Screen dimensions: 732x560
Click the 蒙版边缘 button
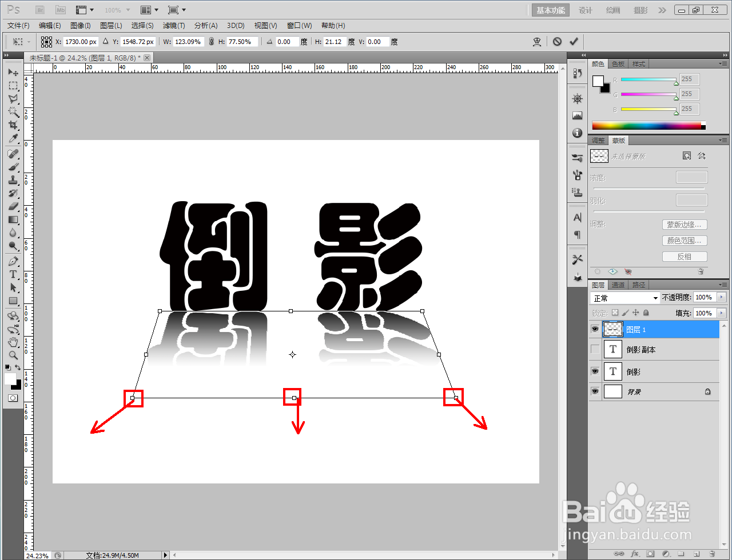tap(685, 224)
